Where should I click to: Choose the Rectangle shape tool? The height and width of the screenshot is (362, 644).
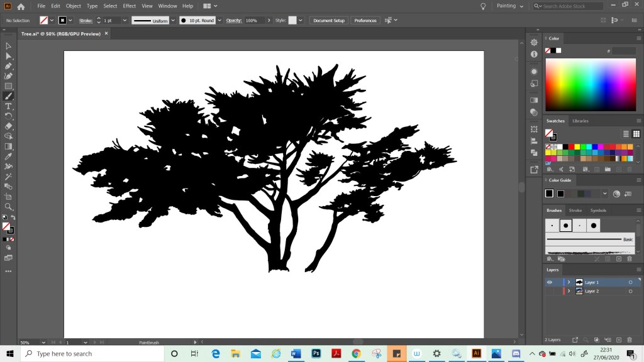click(x=9, y=86)
